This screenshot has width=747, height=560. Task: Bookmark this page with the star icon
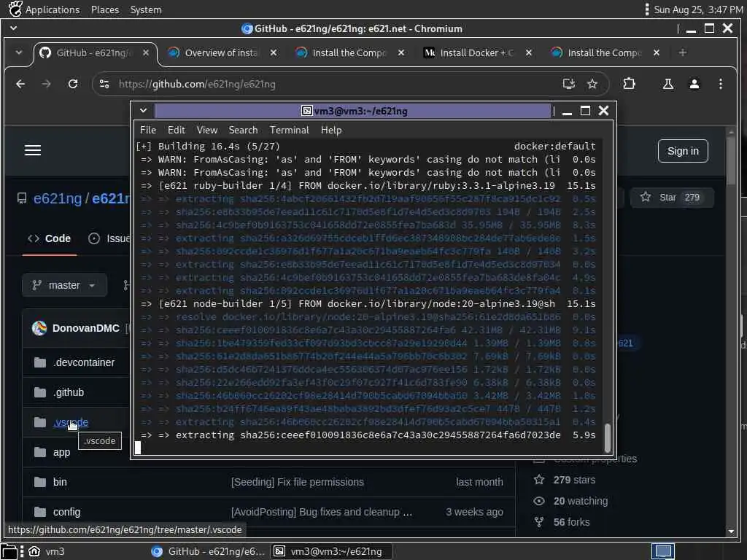[x=592, y=85]
